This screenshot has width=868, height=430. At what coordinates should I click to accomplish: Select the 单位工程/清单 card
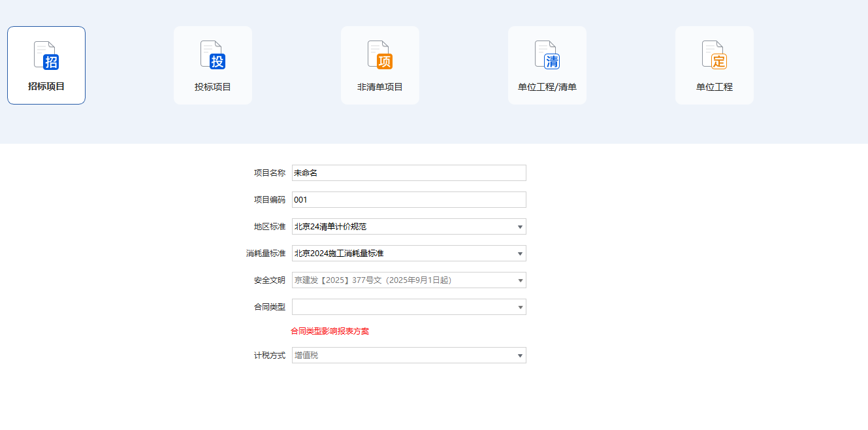click(x=547, y=65)
